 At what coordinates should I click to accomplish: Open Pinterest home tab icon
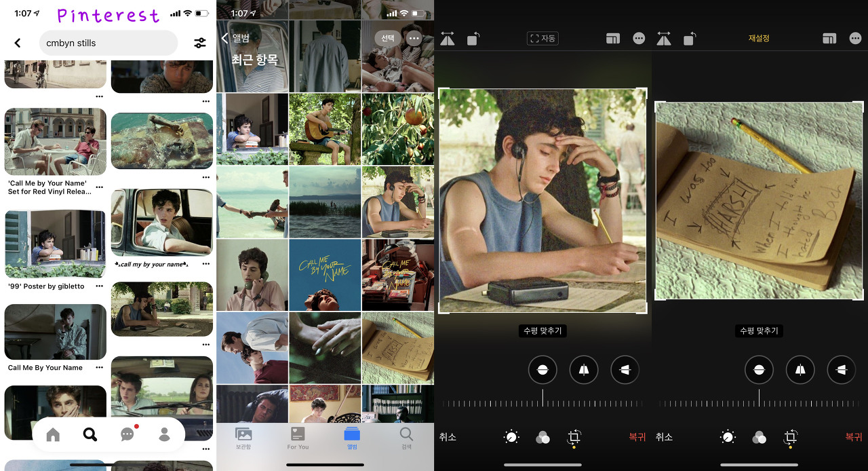pyautogui.click(x=53, y=435)
